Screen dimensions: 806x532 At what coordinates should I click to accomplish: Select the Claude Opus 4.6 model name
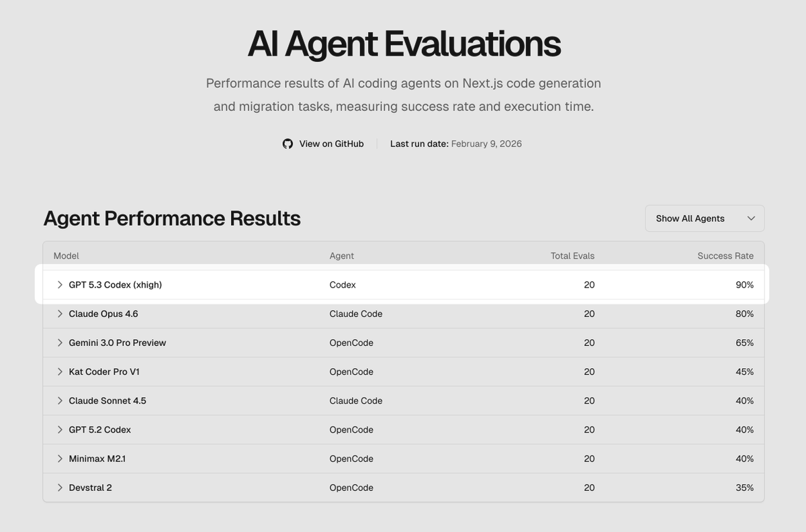[103, 314]
